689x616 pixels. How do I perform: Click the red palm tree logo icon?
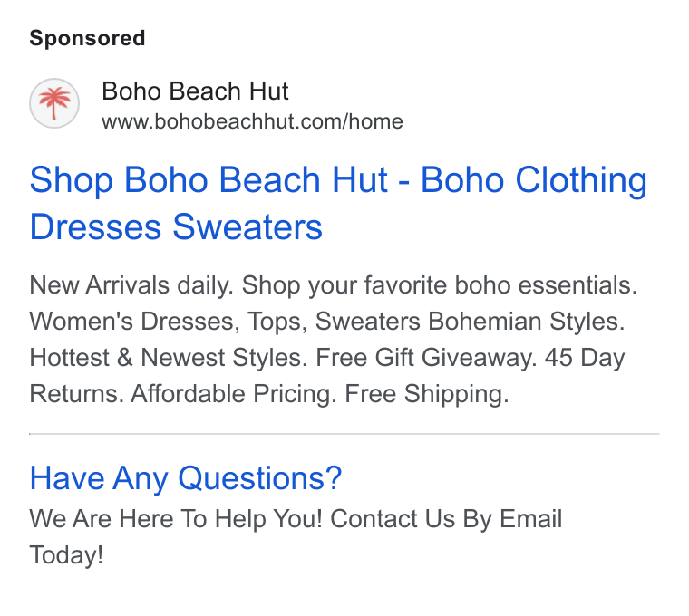(54, 103)
